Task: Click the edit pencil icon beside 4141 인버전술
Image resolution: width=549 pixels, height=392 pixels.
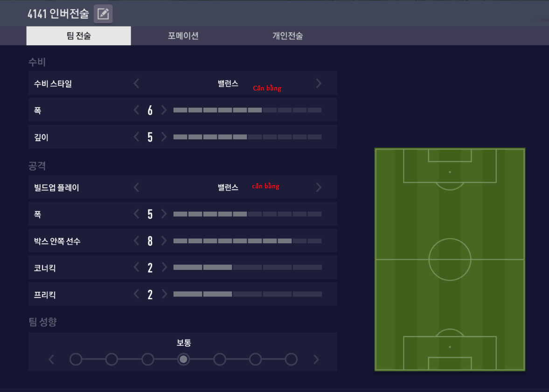Action: pyautogui.click(x=103, y=14)
